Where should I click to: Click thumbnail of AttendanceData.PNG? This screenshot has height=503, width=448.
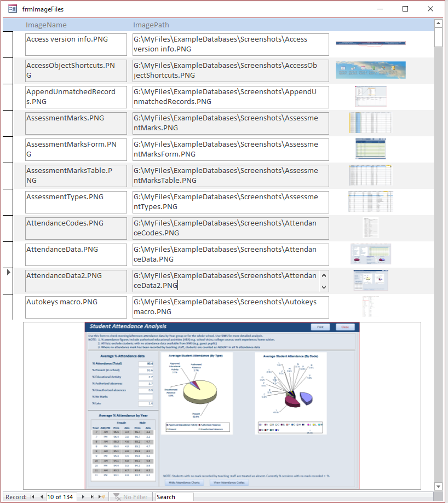(x=371, y=254)
